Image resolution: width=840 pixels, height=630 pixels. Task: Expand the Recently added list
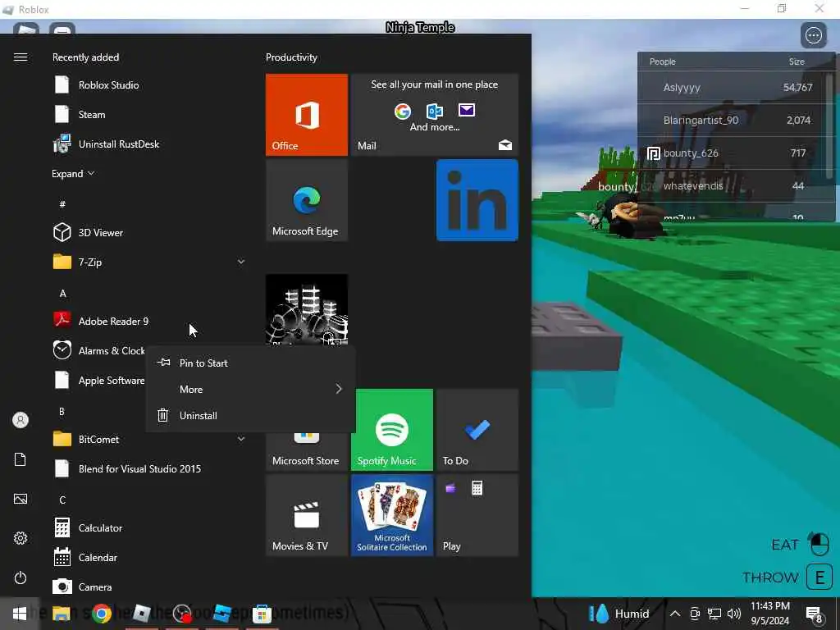pos(73,174)
